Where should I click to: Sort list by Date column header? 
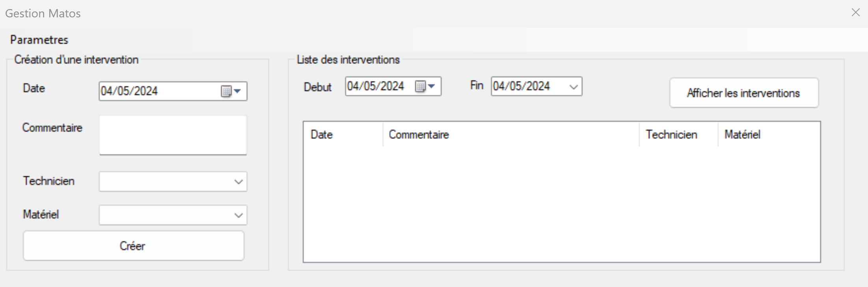coord(343,135)
